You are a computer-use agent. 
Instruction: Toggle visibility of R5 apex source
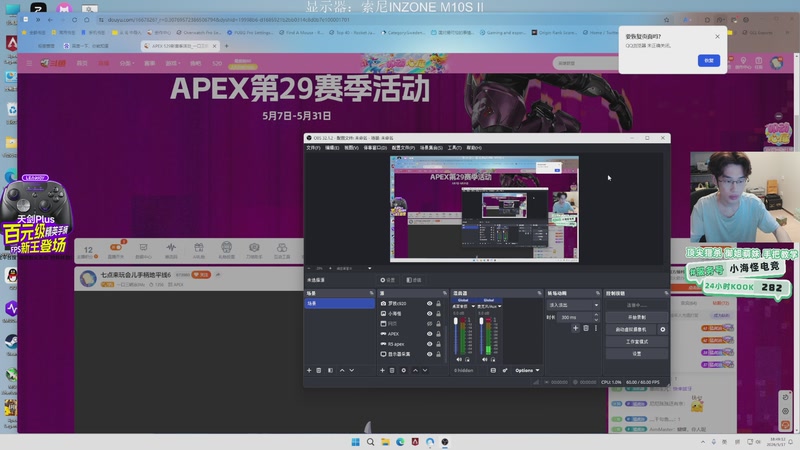coord(429,344)
